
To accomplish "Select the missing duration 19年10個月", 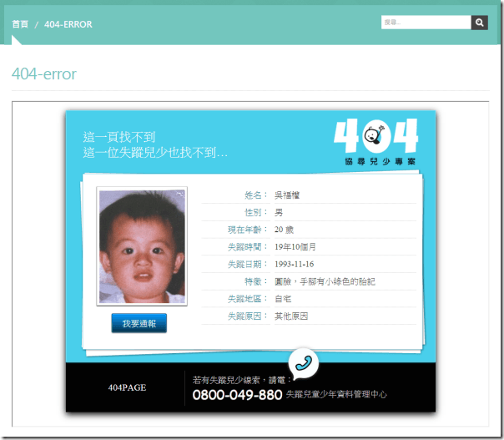I will click(x=295, y=247).
